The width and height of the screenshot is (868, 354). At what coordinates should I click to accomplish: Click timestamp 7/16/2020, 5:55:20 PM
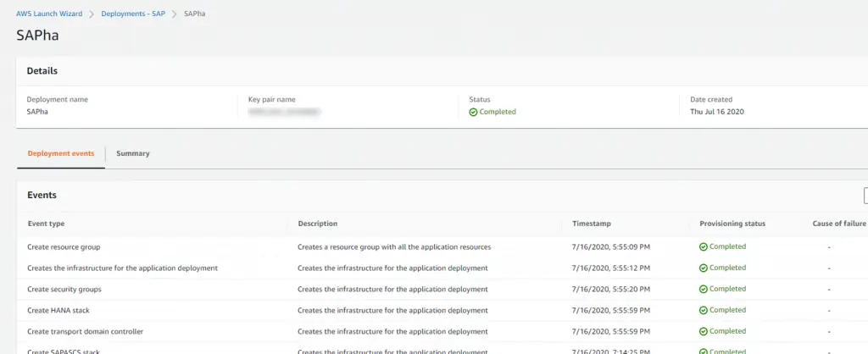[611, 290]
